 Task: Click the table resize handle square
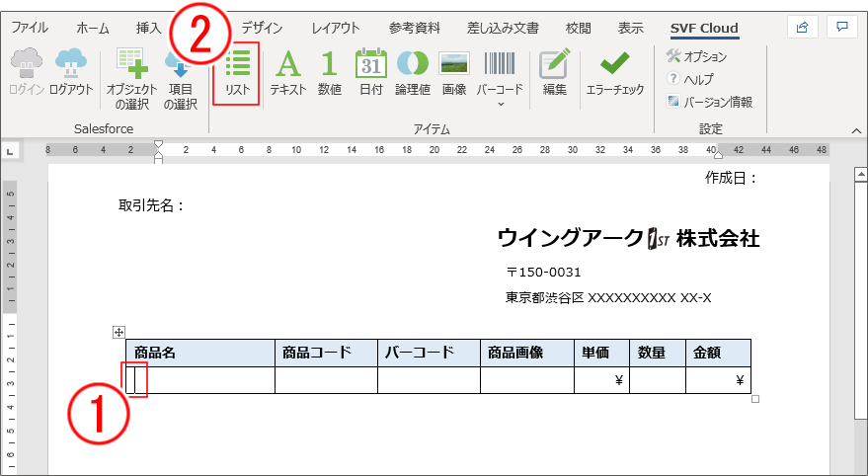[755, 399]
